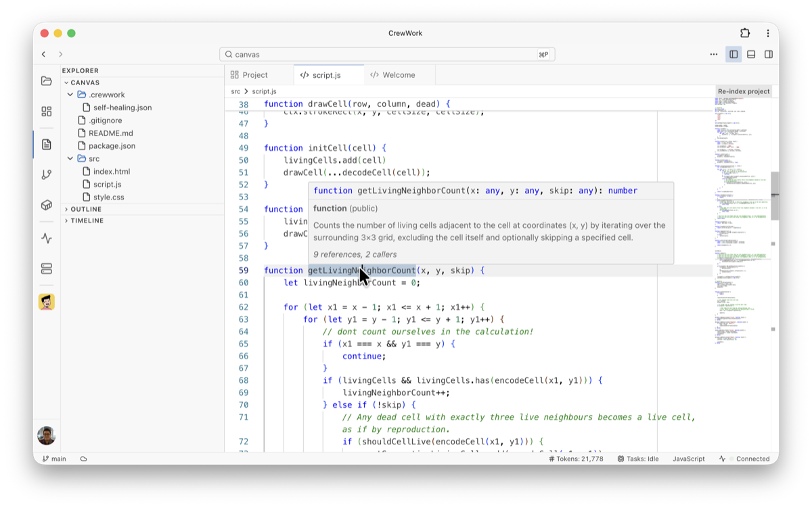Click 'livingCells.add(cell)' on line 50
812x508 pixels.
click(x=335, y=160)
